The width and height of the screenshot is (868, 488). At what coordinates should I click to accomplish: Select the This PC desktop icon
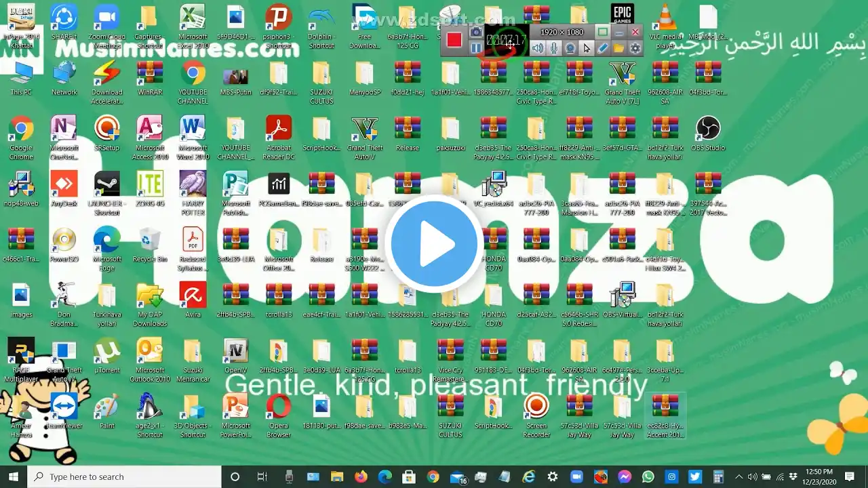(21, 78)
